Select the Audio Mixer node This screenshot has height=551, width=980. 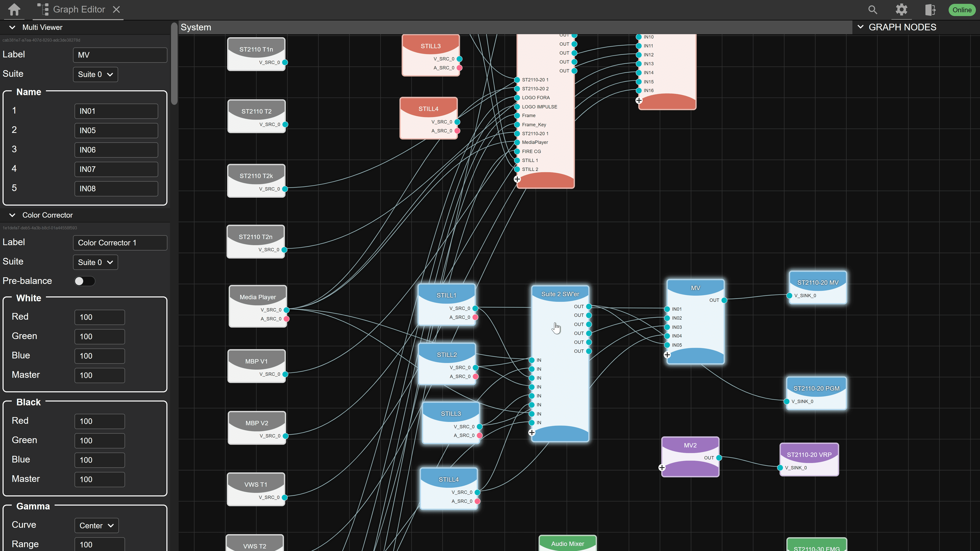pyautogui.click(x=567, y=543)
